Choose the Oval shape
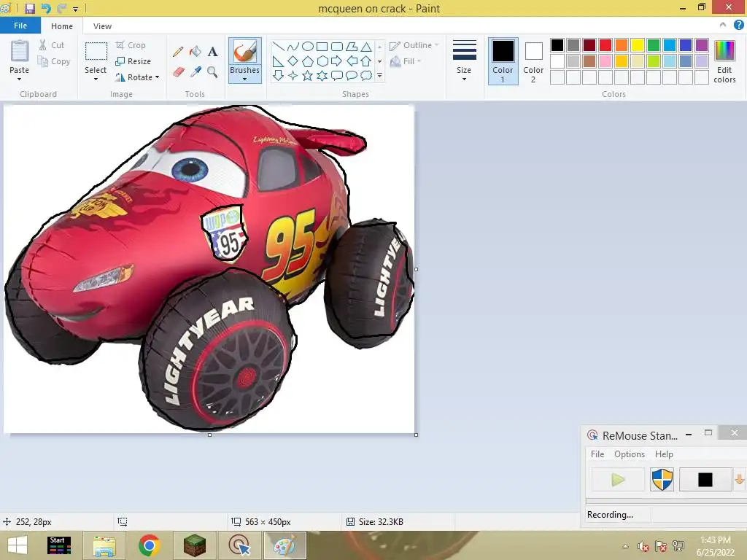 (308, 47)
